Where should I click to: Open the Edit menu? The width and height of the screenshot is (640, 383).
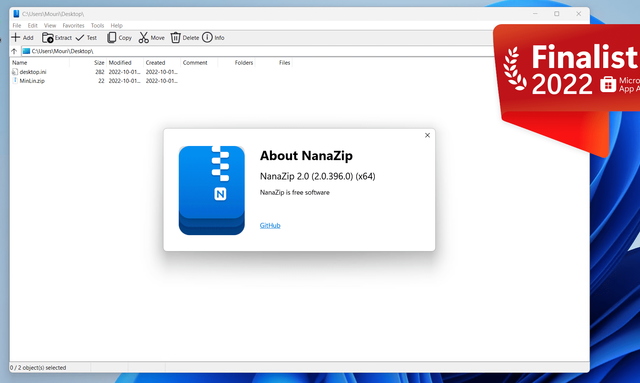click(33, 25)
